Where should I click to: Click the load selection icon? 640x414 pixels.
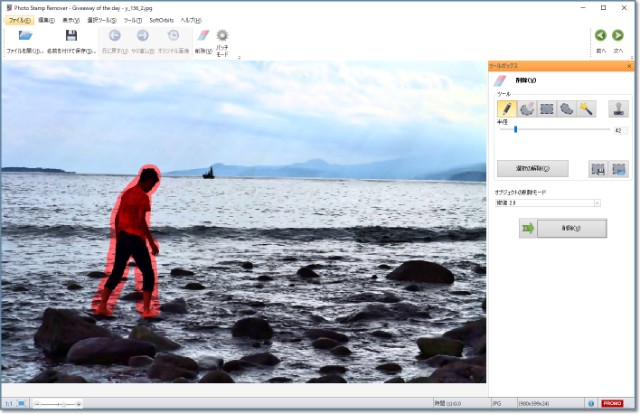click(x=618, y=169)
